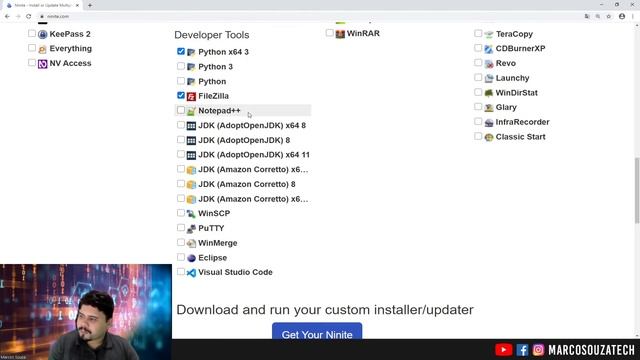Uncheck the FileZilla checkbox

[x=181, y=96]
